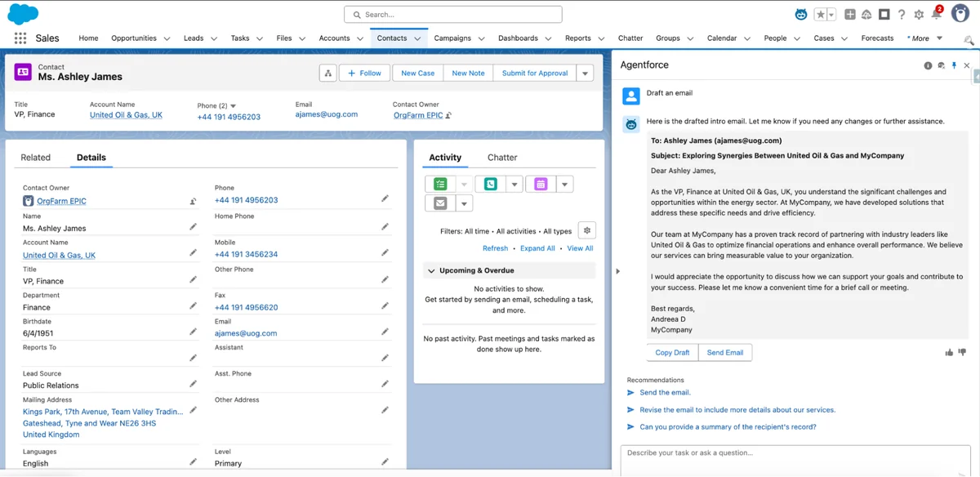Expand the Contacts nav dropdown
The height and width of the screenshot is (477, 980).
point(417,38)
